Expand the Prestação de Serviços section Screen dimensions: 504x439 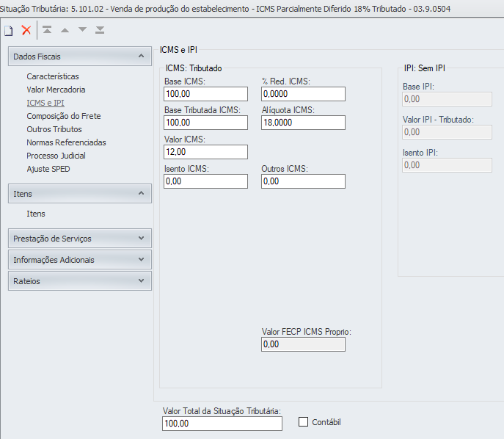80,239
